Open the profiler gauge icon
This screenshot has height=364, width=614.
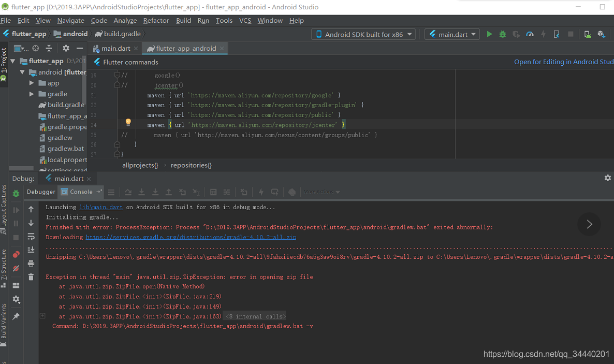point(530,34)
